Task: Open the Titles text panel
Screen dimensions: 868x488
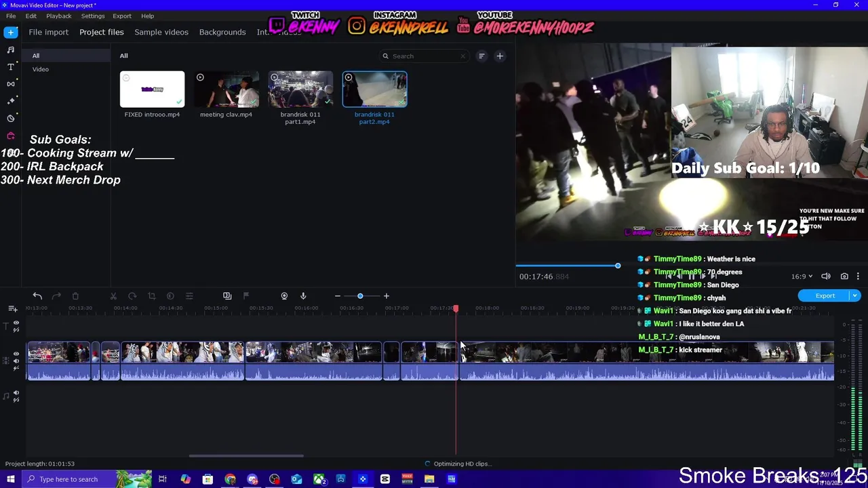Action: tap(11, 66)
